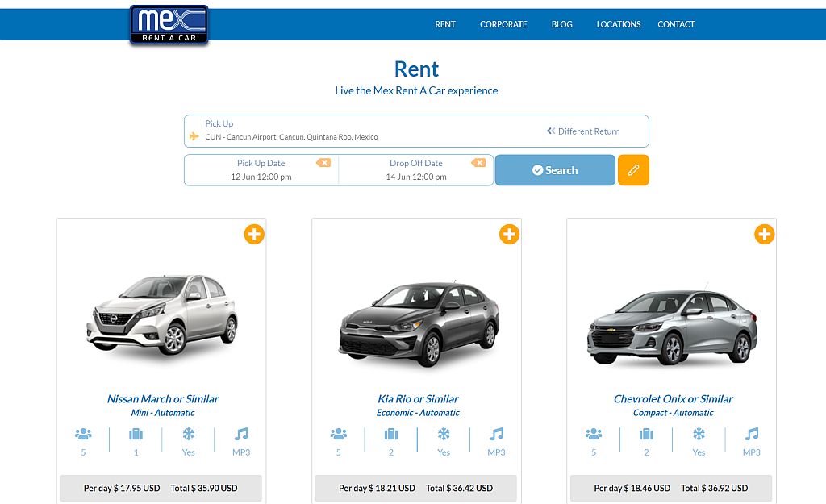Clear the Drop Off Date with the x button
Viewport: 826px width, 504px height.
(478, 162)
